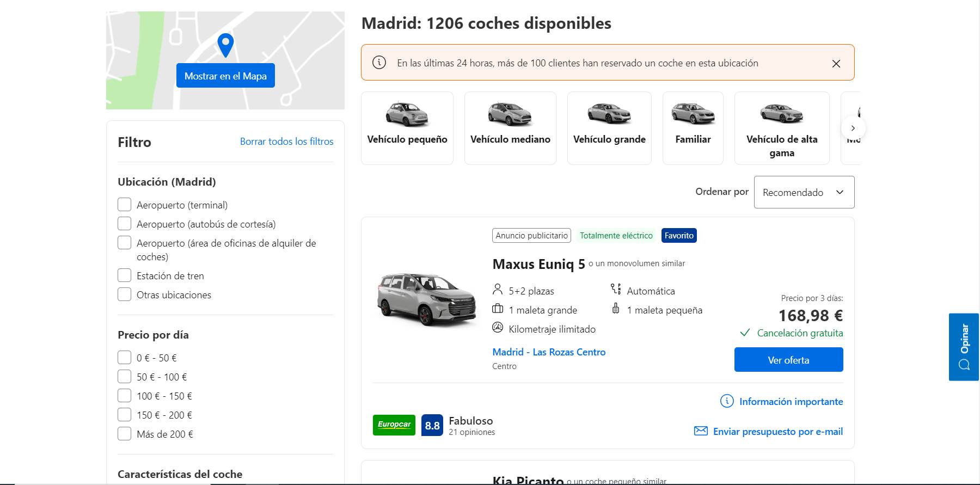The image size is (980, 485).
Task: Open the Madrid - Las Rozas Centro location link
Action: click(x=549, y=352)
